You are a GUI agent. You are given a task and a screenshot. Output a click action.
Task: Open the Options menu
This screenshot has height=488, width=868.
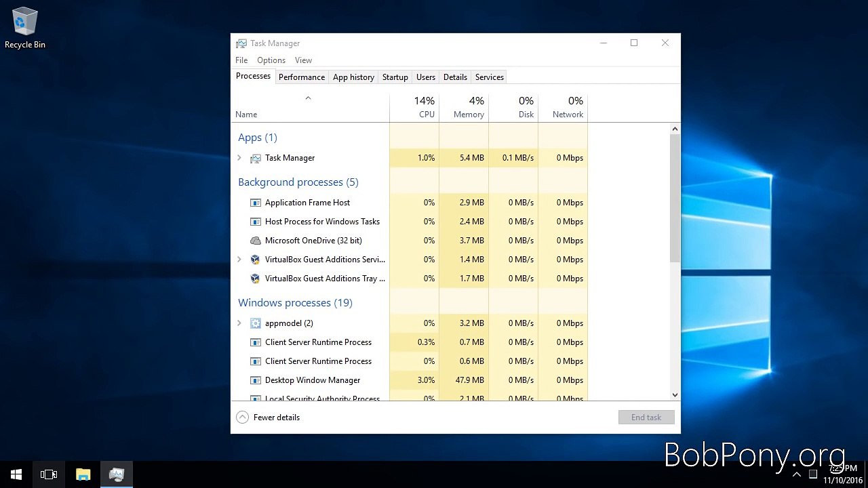[x=271, y=60]
